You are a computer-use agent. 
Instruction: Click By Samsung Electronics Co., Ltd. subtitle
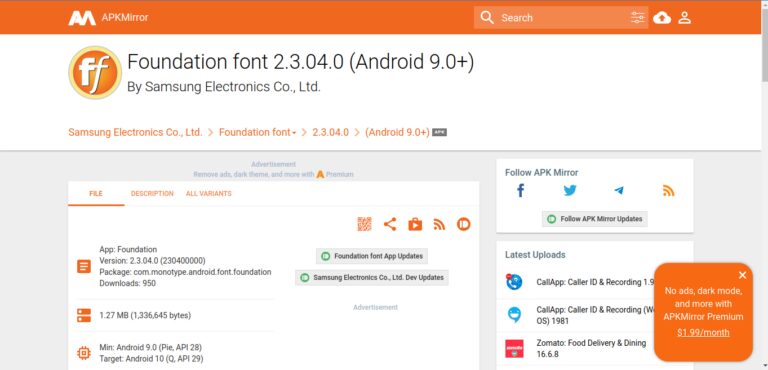pyautogui.click(x=224, y=87)
